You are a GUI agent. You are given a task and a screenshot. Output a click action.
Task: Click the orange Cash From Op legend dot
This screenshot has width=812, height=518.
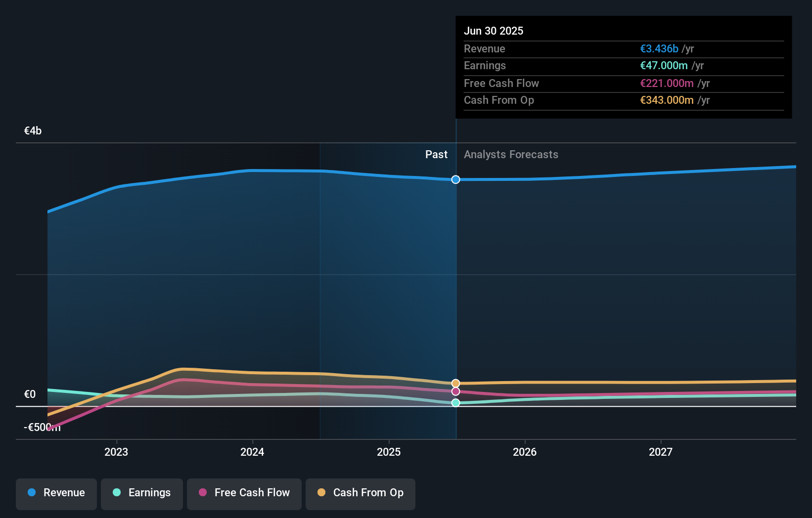321,493
